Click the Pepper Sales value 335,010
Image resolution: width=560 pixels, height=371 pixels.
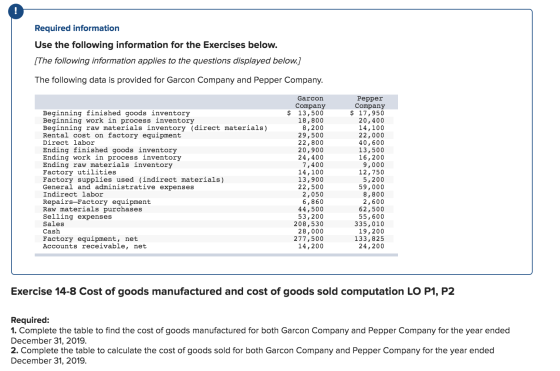click(369, 224)
